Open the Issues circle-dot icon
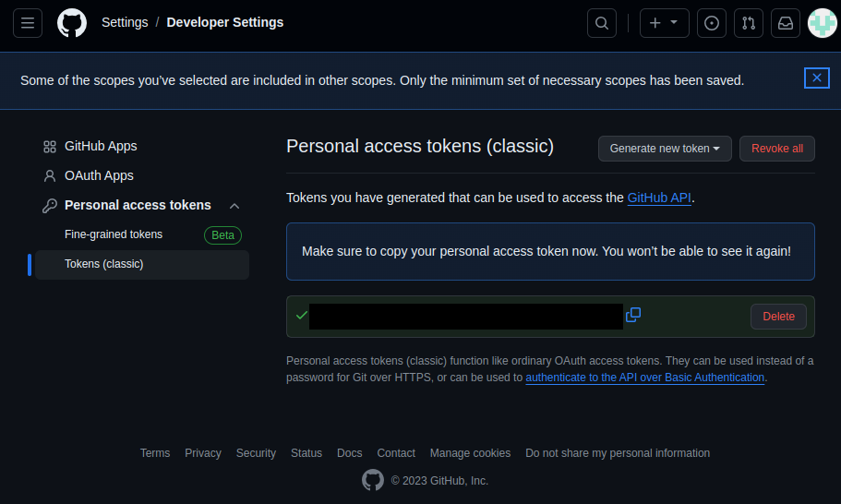This screenshot has width=841, height=504. coord(712,23)
